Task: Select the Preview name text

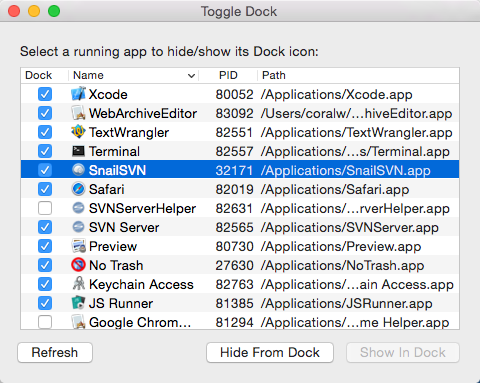Action: [113, 246]
